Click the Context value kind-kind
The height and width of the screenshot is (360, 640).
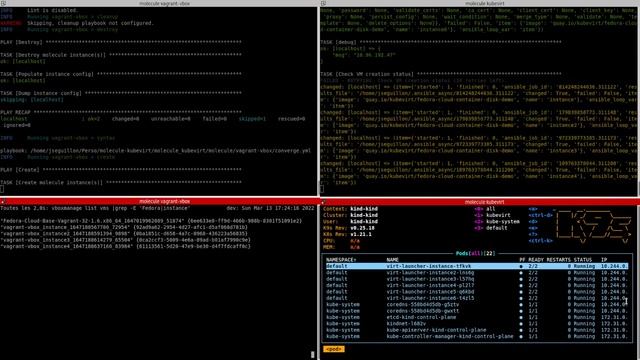[x=364, y=209]
